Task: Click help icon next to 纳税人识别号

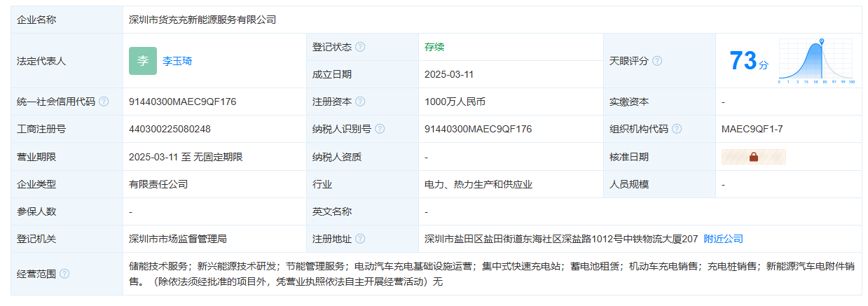Action: click(x=380, y=129)
